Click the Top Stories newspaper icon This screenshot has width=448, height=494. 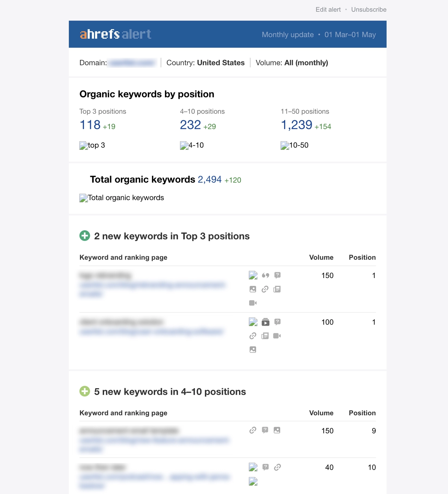tap(277, 289)
